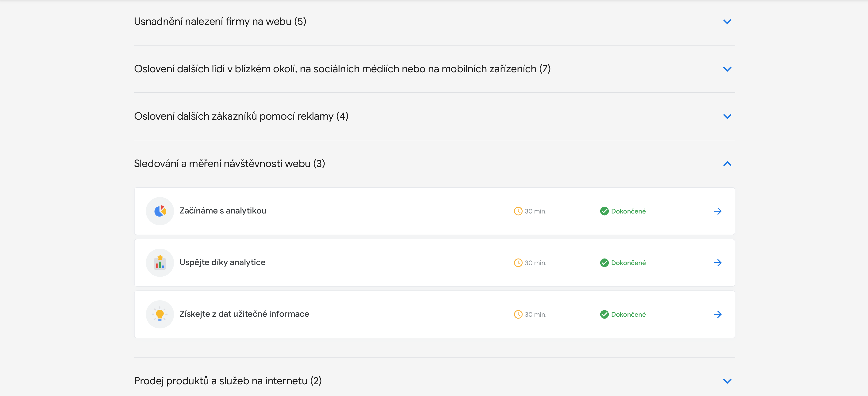The width and height of the screenshot is (868, 396).
Task: Click clock icon on Začínáme s analytikou row
Action: coord(518,211)
